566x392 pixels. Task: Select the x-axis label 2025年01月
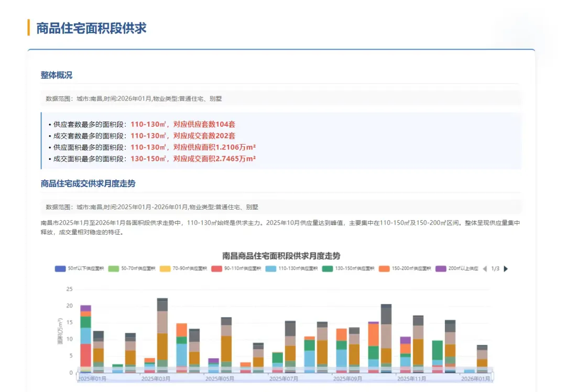click(92, 379)
